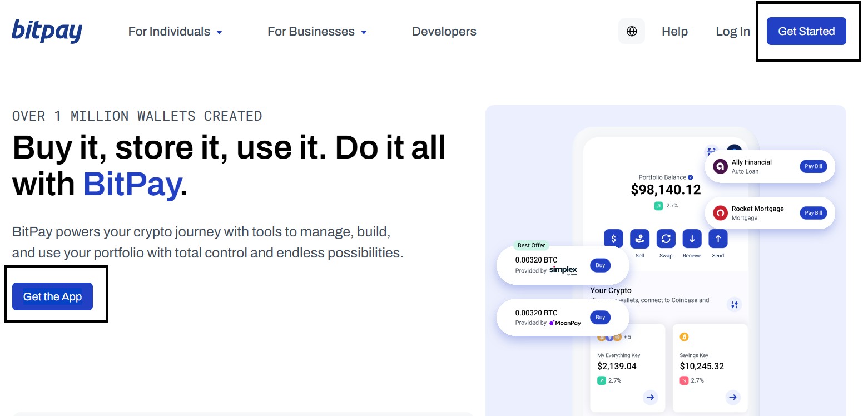Click the Get Started button
The image size is (868, 416).
806,31
